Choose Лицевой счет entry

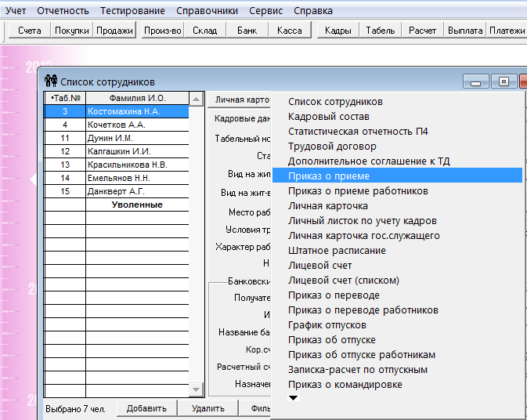click(x=397, y=266)
